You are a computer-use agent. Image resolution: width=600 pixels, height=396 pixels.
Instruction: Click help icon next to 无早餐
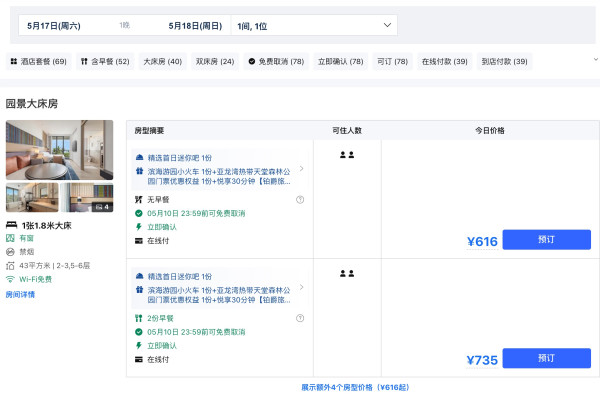pyautogui.click(x=300, y=200)
